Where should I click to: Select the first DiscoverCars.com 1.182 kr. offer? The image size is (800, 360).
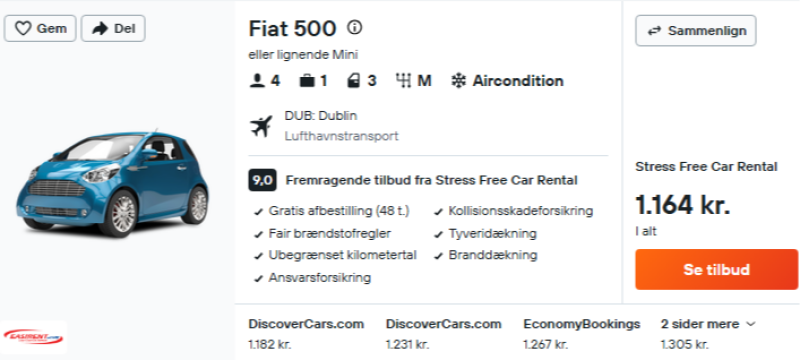[x=306, y=334]
